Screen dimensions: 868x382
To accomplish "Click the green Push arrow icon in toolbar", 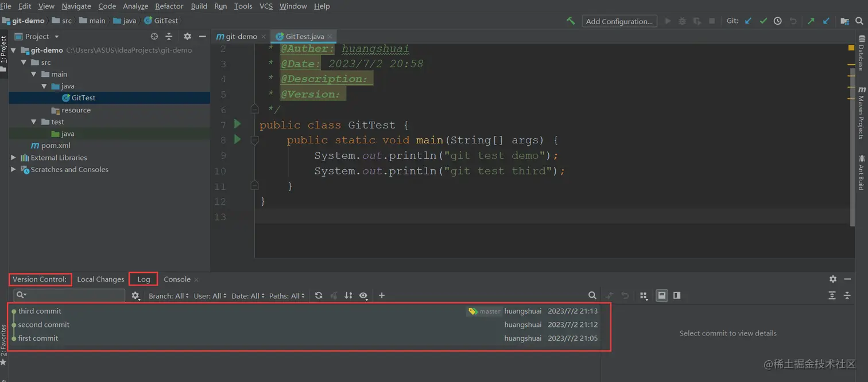I will coord(811,21).
